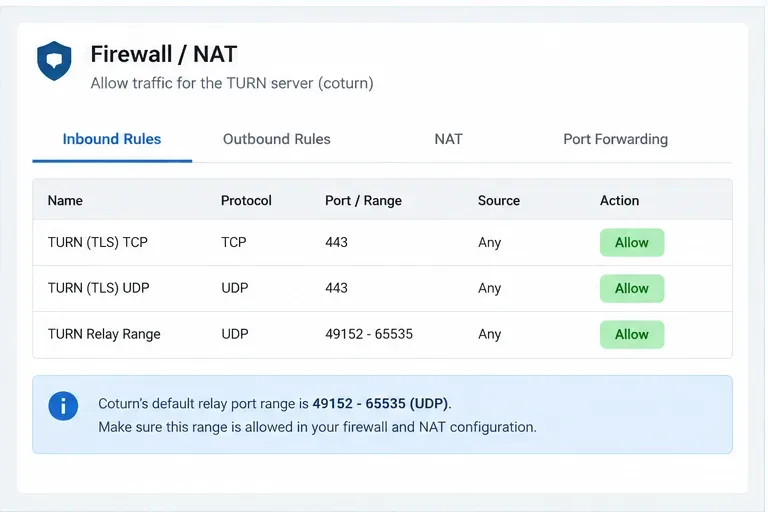Click port 443 in TURN (TLS) UDP row
This screenshot has width=768, height=512.
pos(336,288)
